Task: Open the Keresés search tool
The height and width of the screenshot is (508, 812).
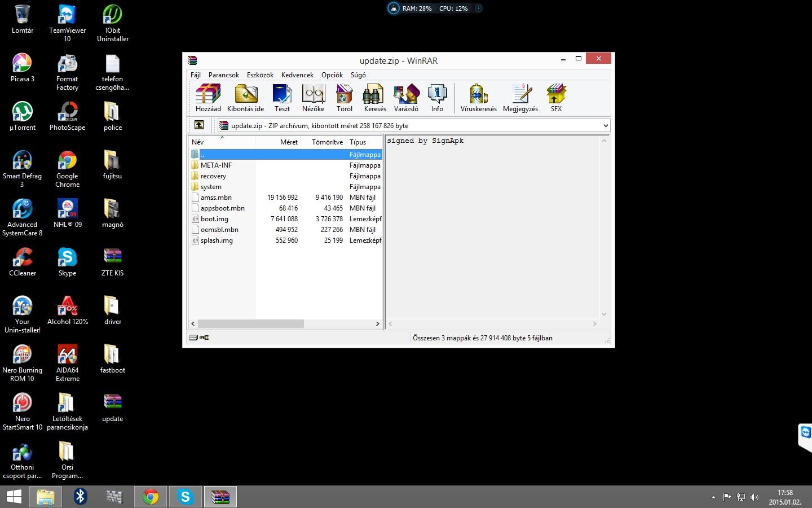Action: (374, 98)
